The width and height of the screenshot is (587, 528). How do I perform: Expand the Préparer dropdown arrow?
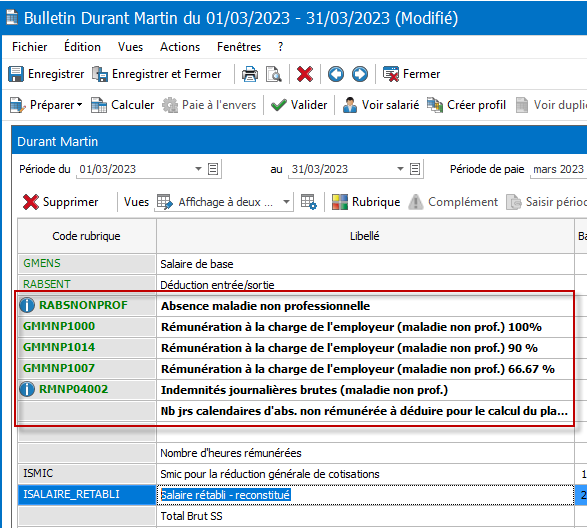[79, 105]
